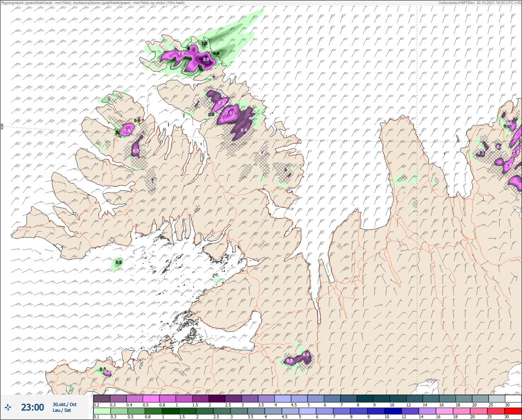
Task: Click the '0.2' label in the top legend row
Action: coord(96,405)
